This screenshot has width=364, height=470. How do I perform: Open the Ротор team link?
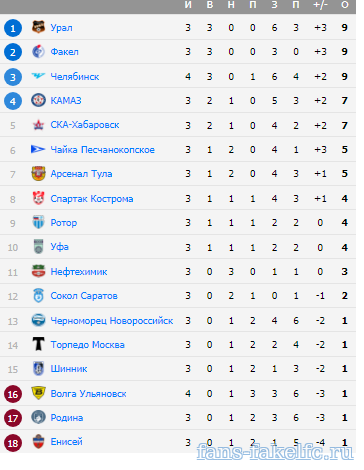click(x=64, y=223)
